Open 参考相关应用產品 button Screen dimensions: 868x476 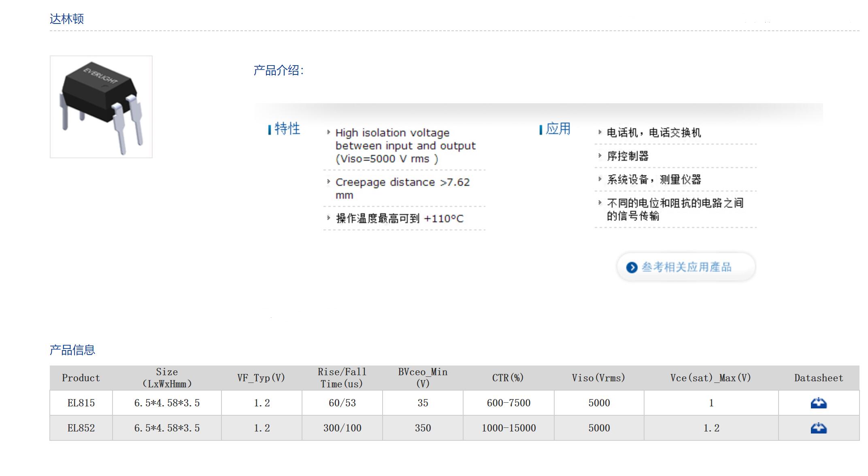pyautogui.click(x=686, y=267)
